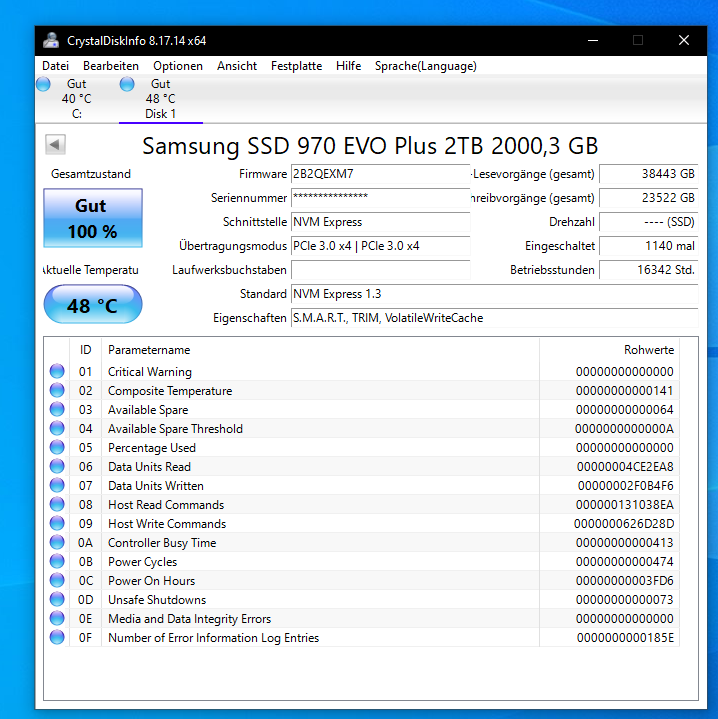
Task: Click raw value 000000000185E
Action: [625, 638]
